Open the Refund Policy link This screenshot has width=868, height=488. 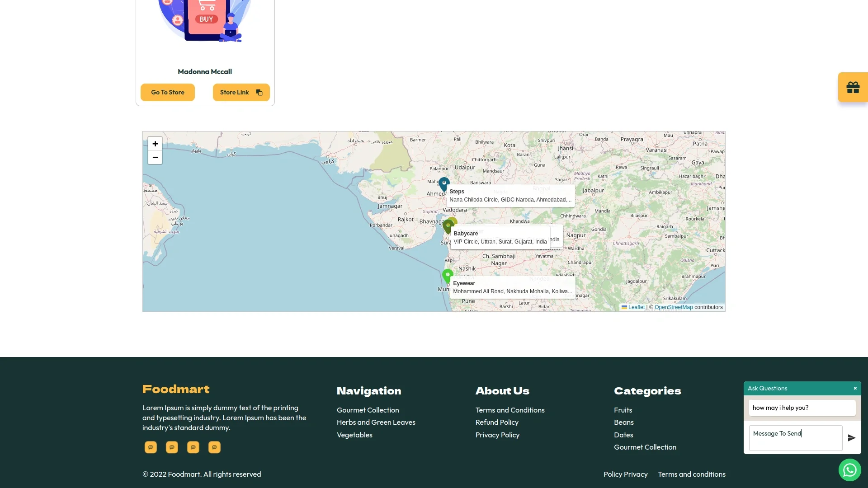tap(496, 422)
